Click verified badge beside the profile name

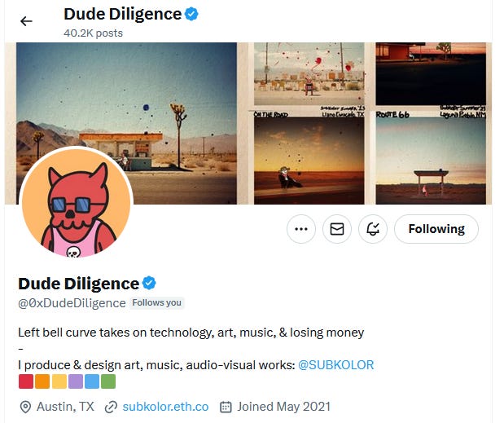coord(149,283)
